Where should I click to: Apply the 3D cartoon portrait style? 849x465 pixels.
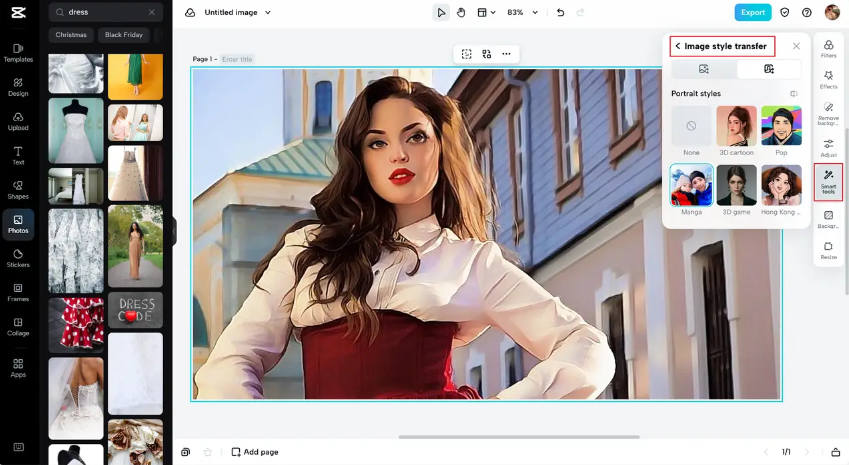[x=736, y=126]
